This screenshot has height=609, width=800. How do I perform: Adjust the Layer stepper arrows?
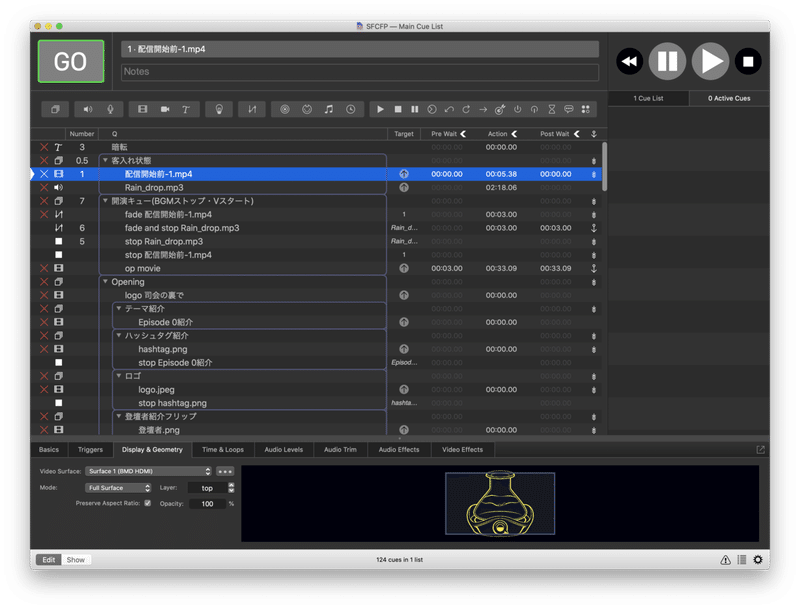[x=231, y=488]
